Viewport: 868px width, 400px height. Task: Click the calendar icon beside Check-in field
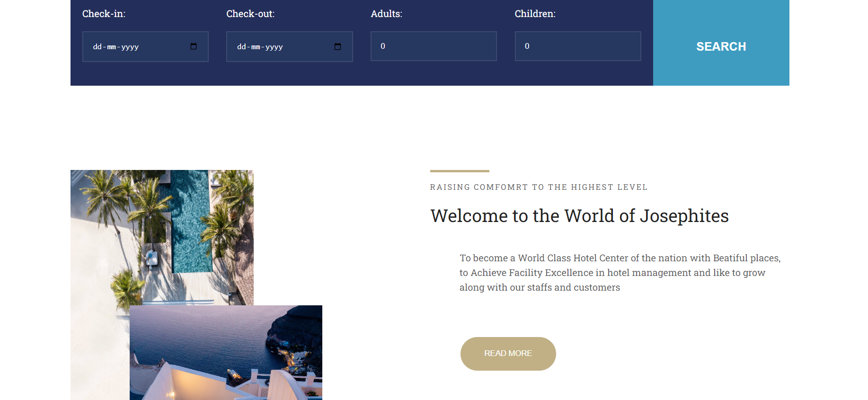[193, 46]
